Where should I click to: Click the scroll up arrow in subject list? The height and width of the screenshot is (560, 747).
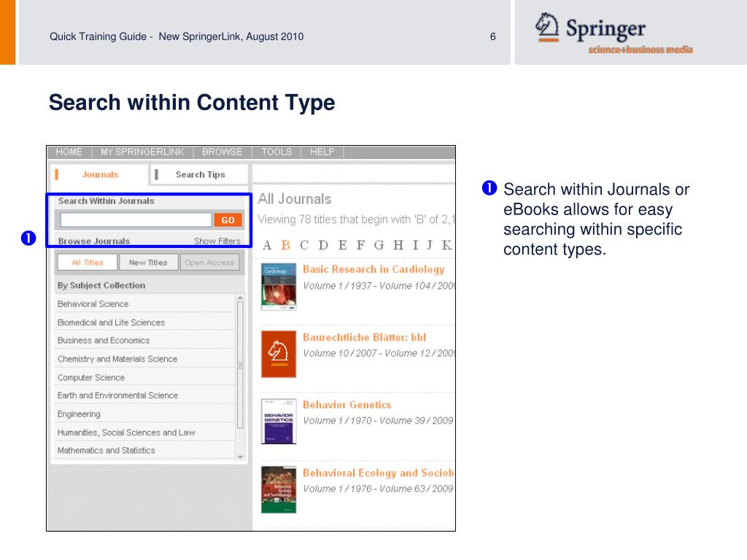(240, 297)
